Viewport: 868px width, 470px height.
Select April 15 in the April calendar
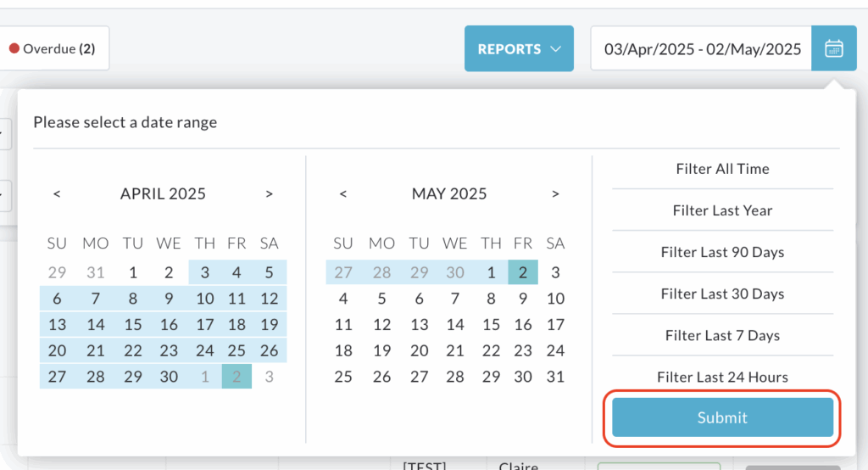pyautogui.click(x=133, y=324)
